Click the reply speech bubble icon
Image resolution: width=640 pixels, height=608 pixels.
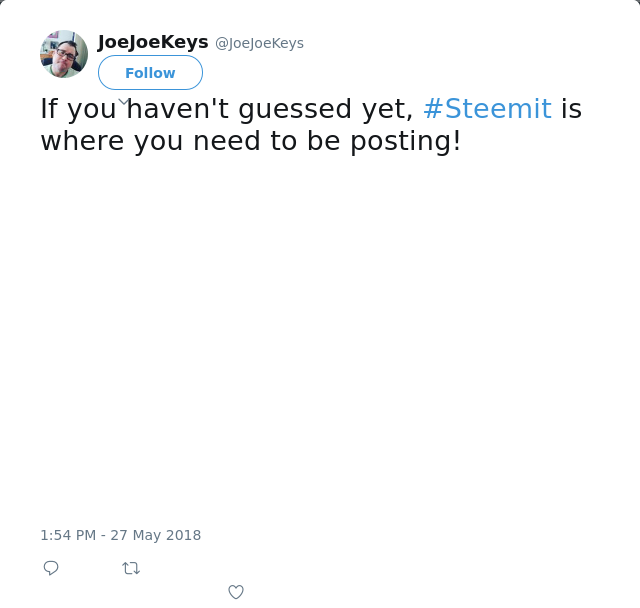click(51, 568)
